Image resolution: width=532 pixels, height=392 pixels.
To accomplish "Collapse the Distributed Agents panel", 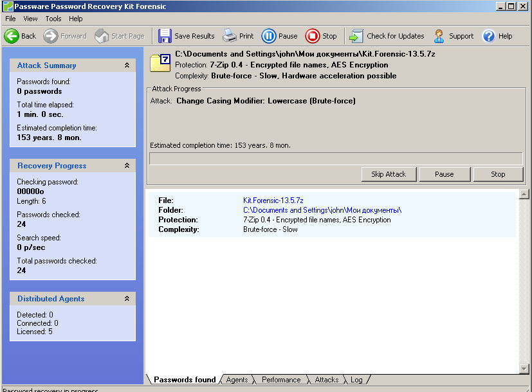I will point(127,298).
